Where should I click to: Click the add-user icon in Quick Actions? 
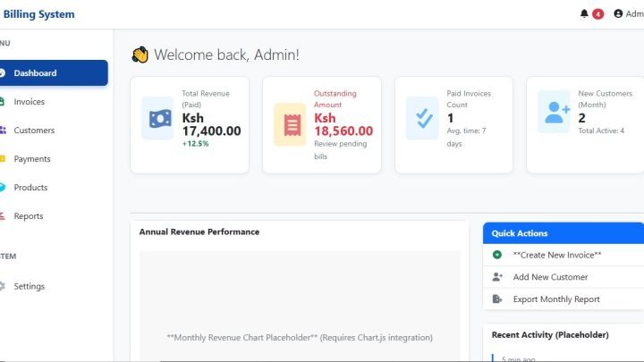497,277
